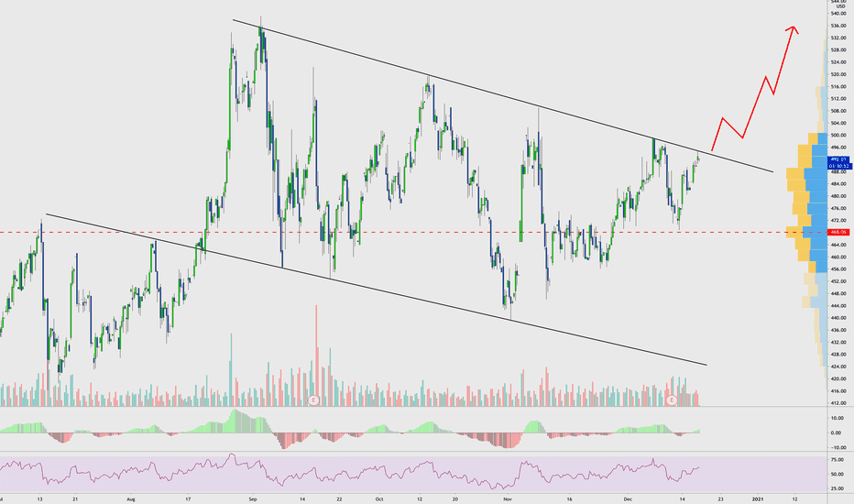Viewport: 854px width, 504px height.
Task: Click the Sep label on the time axis
Action: (x=252, y=499)
